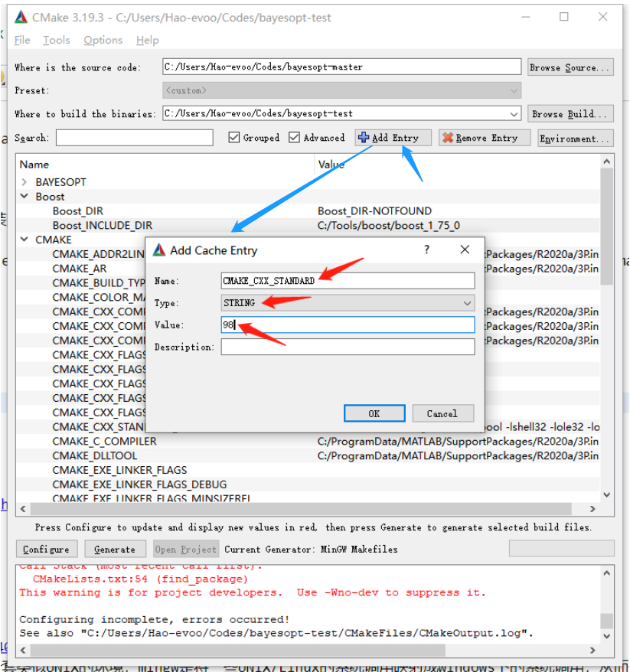630x672 pixels.
Task: Close the Add Cache Entry dialog
Action: (465, 250)
